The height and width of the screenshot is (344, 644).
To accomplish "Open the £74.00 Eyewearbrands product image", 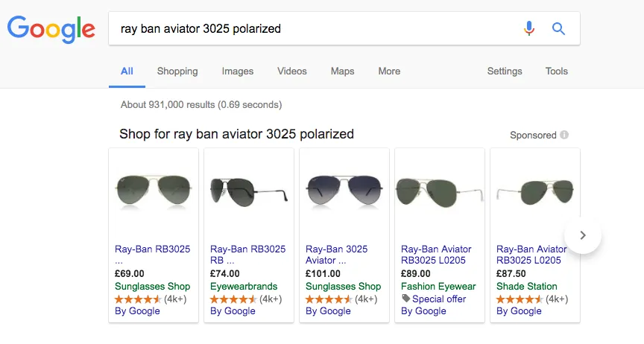I will point(249,192).
